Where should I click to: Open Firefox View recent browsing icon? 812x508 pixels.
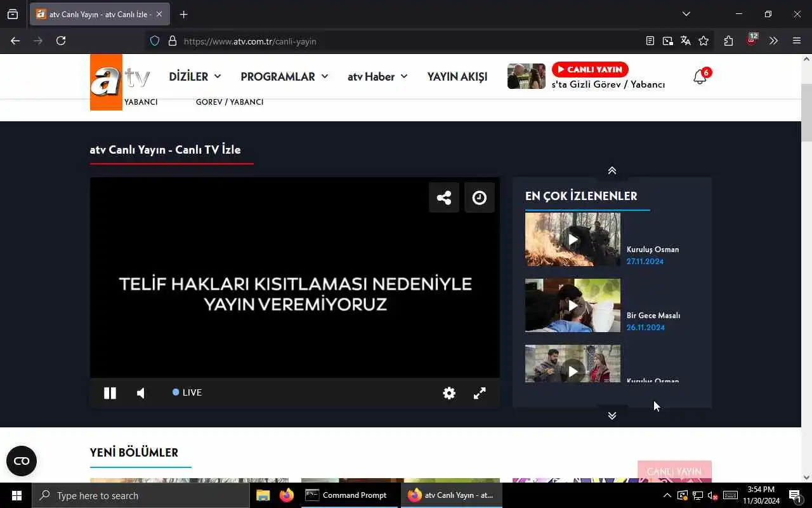pos(13,14)
